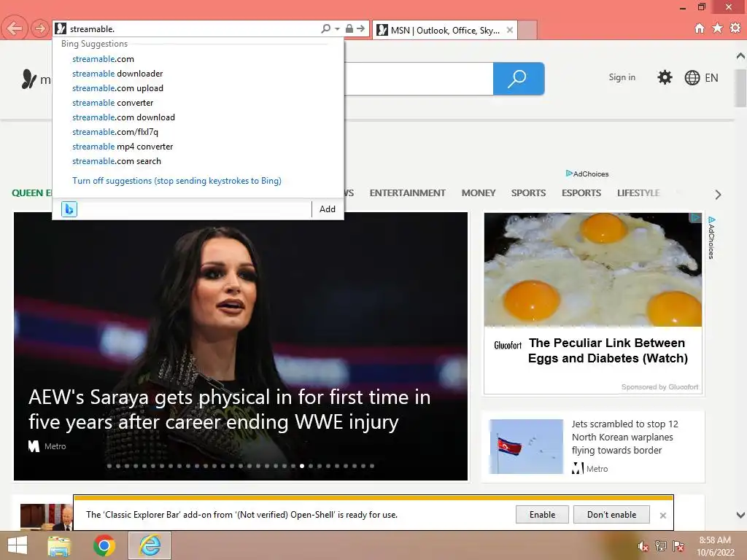
Task: Open the address bar dropdown arrow
Action: 337,28
